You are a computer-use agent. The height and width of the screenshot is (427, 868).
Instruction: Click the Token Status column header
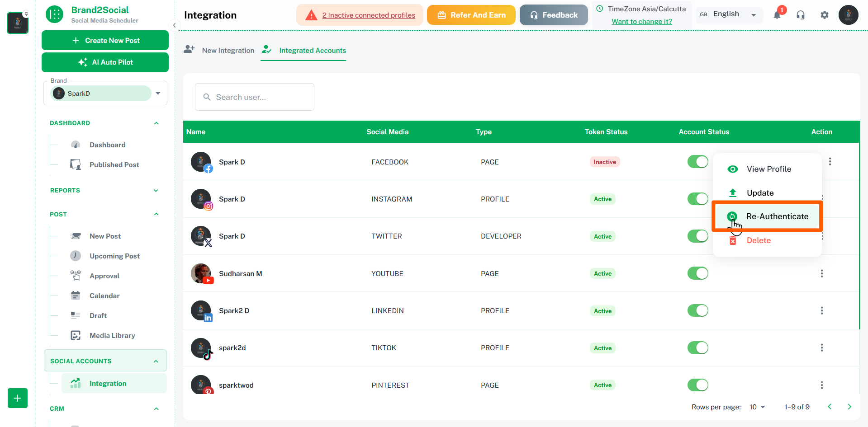[x=606, y=132]
